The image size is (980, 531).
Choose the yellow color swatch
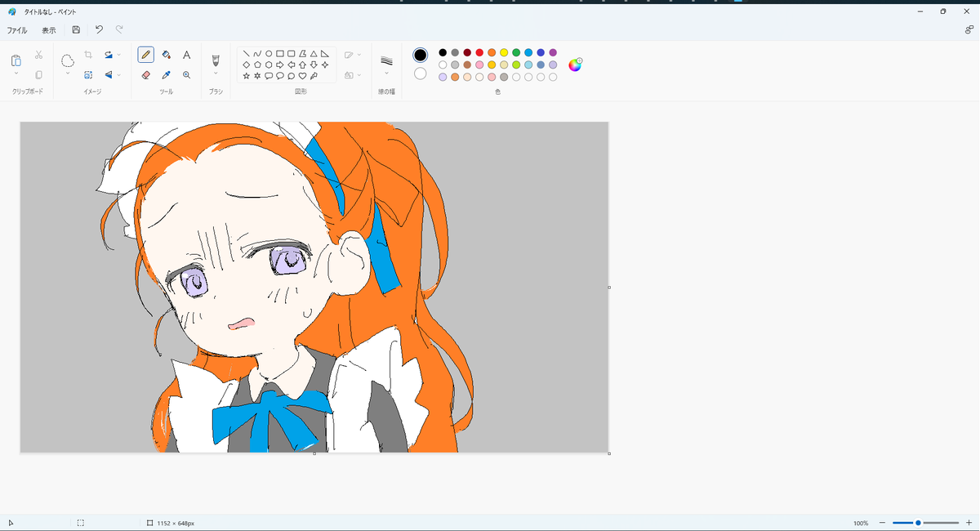click(504, 52)
